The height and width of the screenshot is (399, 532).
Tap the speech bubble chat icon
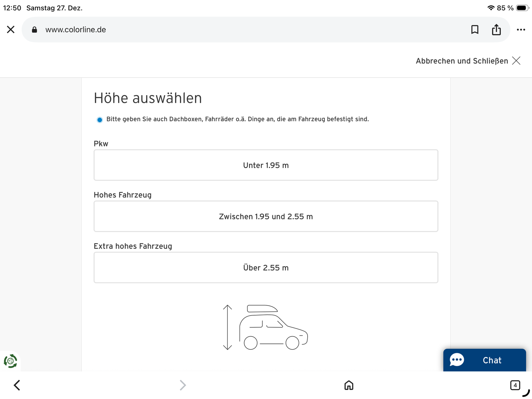pos(457,360)
